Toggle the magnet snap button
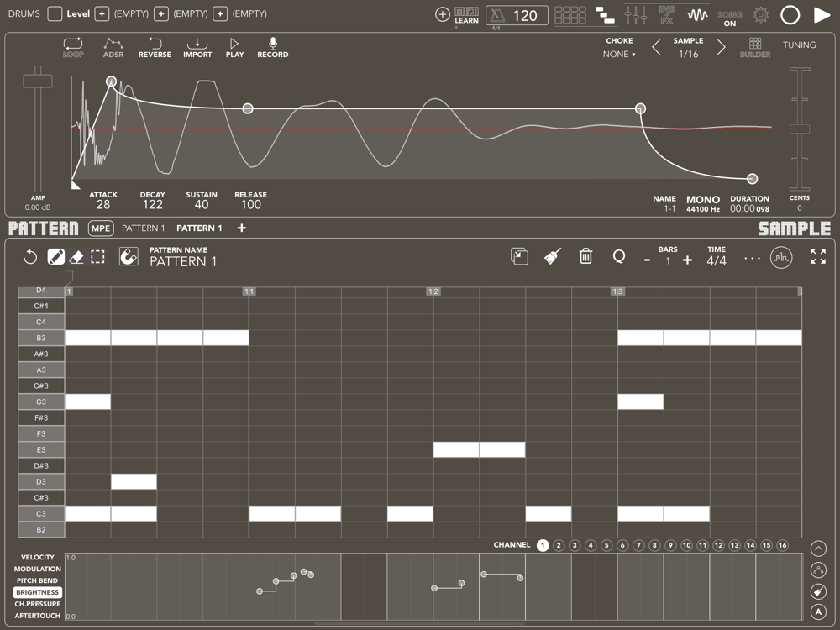 tap(129, 256)
